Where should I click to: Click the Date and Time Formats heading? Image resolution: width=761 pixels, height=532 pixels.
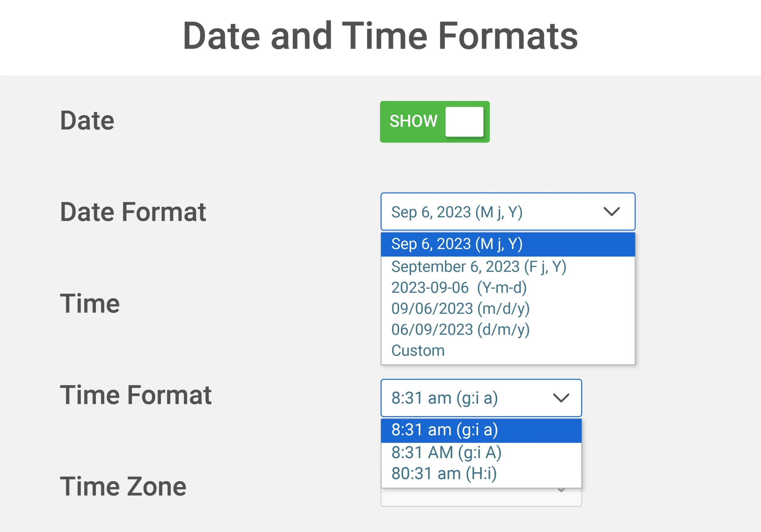coord(380,36)
